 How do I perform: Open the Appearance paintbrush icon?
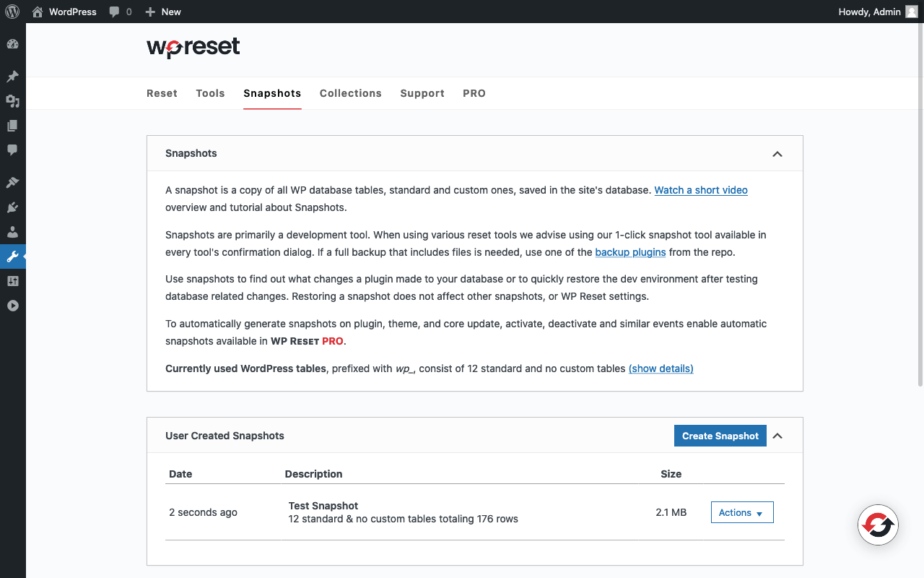(12, 183)
